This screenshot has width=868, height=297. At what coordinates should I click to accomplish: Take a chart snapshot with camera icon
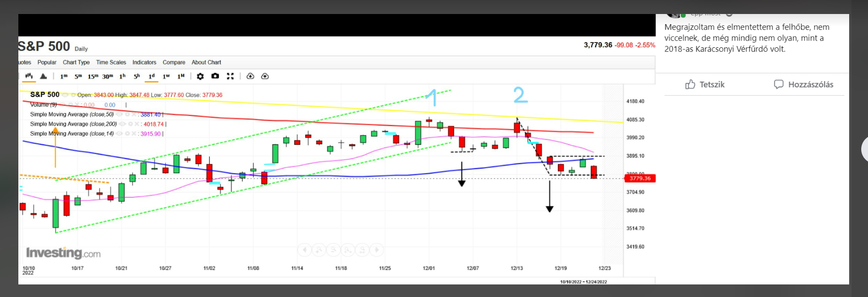(215, 76)
